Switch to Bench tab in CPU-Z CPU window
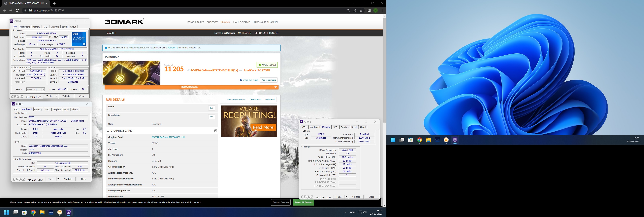The image size is (644, 217). [64, 27]
